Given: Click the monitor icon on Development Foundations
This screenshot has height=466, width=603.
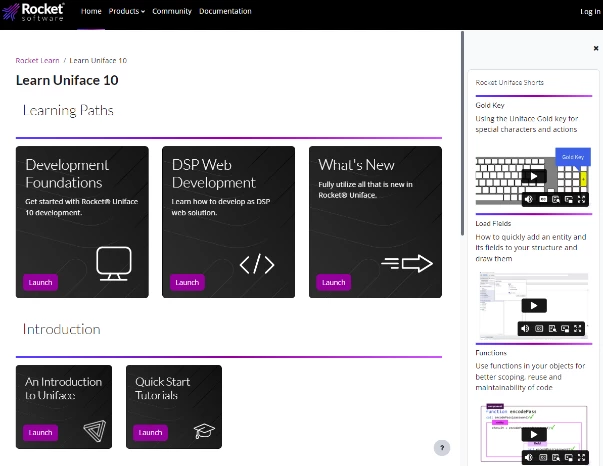Looking at the screenshot, I should coord(113,263).
